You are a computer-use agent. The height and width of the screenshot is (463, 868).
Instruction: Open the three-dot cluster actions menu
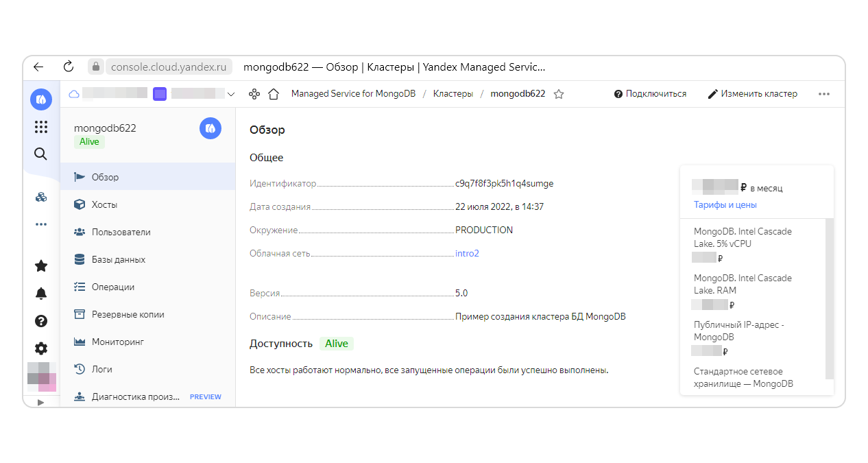pos(824,94)
